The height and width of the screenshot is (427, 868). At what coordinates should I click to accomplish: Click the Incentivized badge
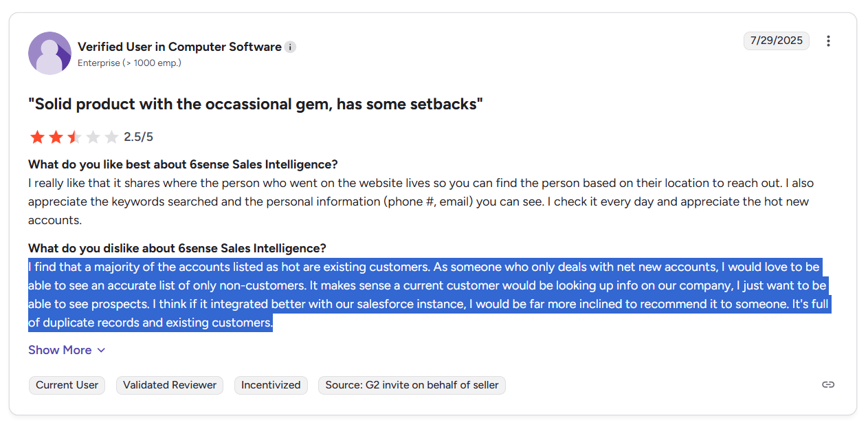click(x=271, y=385)
